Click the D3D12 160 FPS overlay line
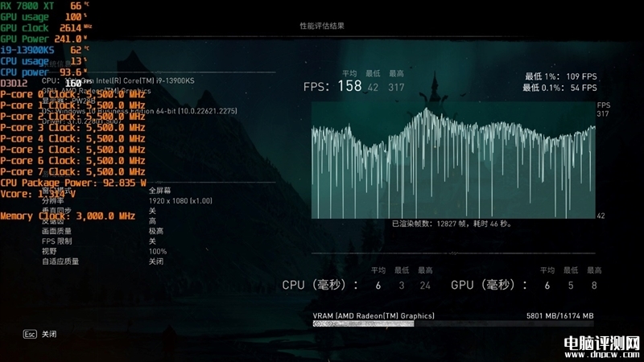This screenshot has height=362, width=644. click(x=46, y=84)
